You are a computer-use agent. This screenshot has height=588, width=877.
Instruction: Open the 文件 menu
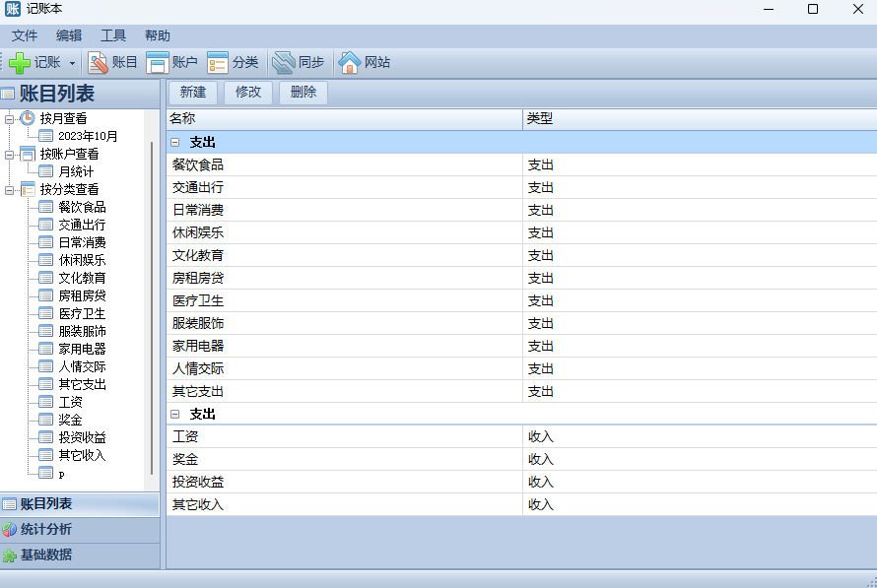[x=25, y=35]
